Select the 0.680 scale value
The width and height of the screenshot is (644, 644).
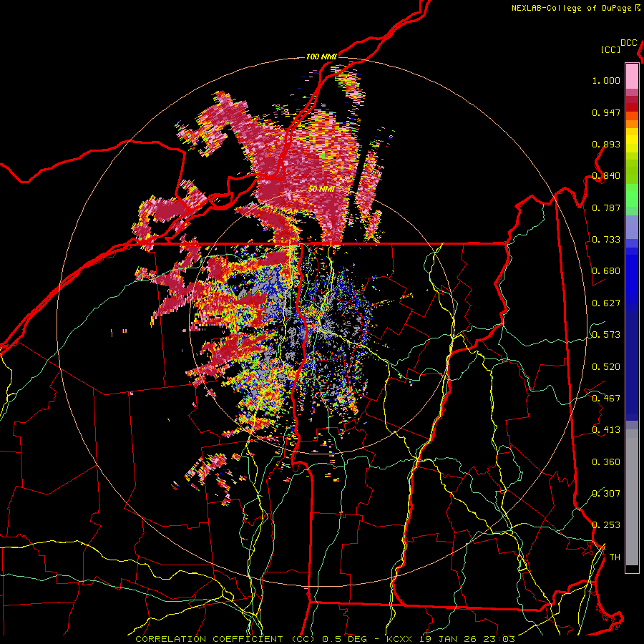point(606,271)
